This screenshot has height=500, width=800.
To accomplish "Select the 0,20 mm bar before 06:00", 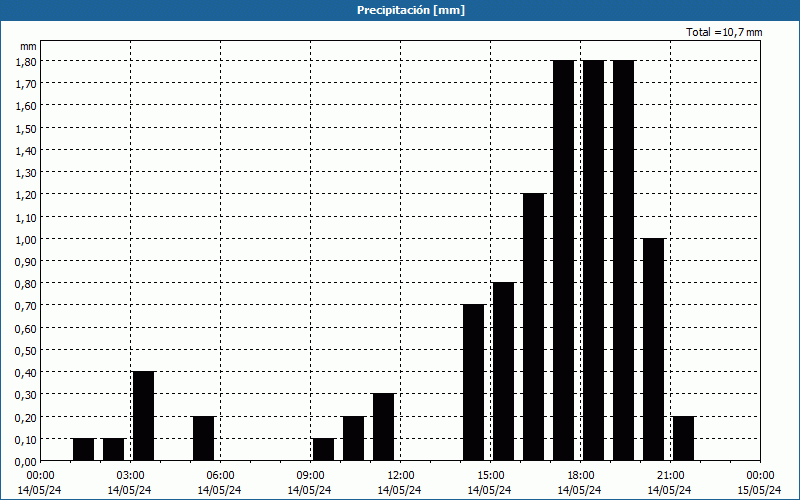I will (204, 438).
